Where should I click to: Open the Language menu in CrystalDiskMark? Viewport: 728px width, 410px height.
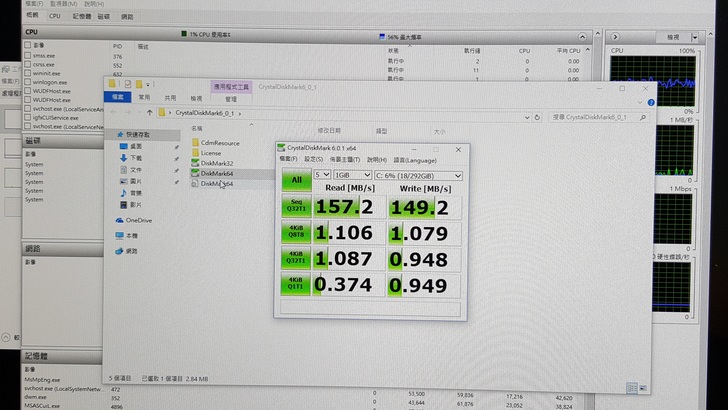[x=415, y=159]
